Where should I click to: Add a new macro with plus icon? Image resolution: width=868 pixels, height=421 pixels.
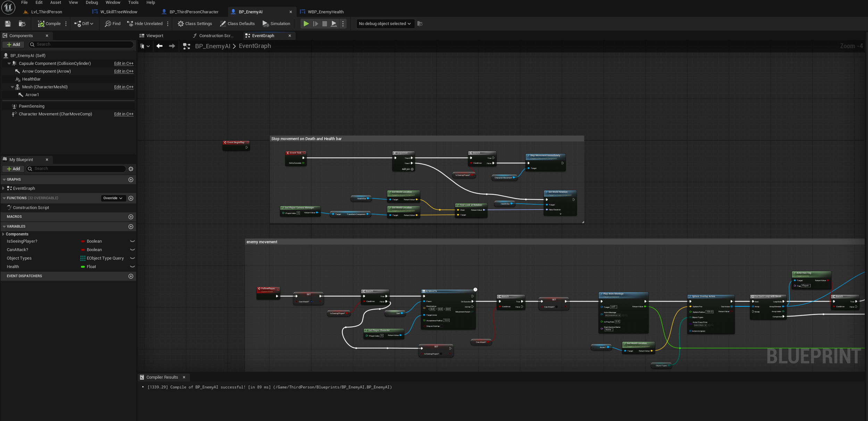[x=131, y=217]
